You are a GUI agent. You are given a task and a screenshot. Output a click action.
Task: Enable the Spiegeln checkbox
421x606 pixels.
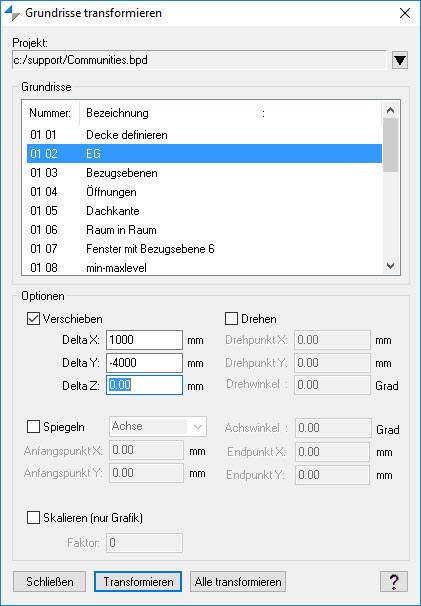(x=33, y=427)
